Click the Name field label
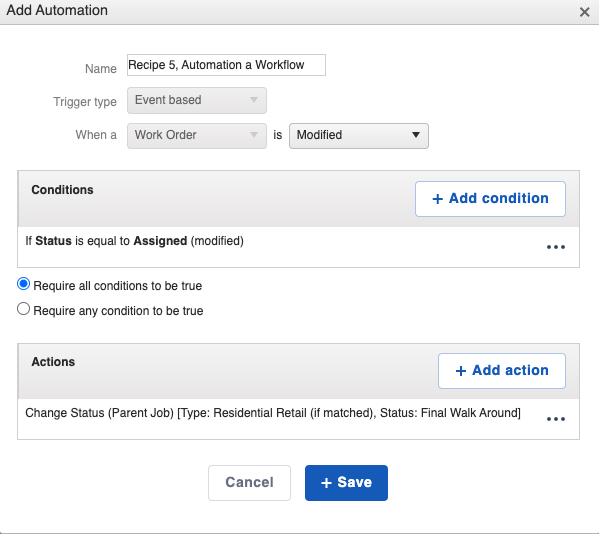 click(100, 69)
